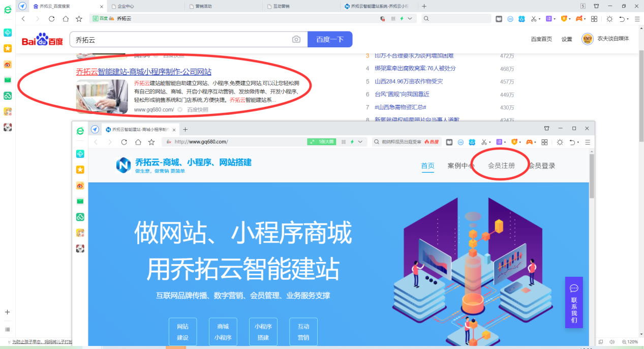Open the apps grid icon in toolbar
This screenshot has height=349, width=644.
tap(594, 18)
